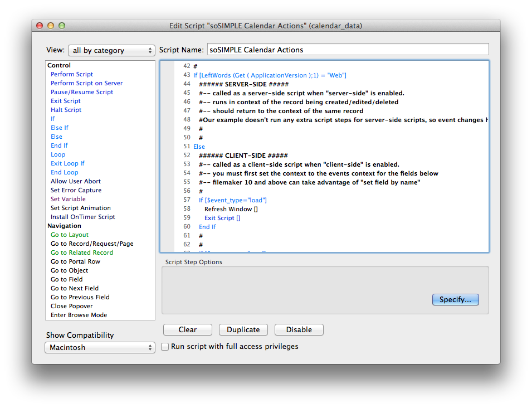Select Exit Script line 59
Viewport: 532px width, 408px height.
tap(222, 218)
